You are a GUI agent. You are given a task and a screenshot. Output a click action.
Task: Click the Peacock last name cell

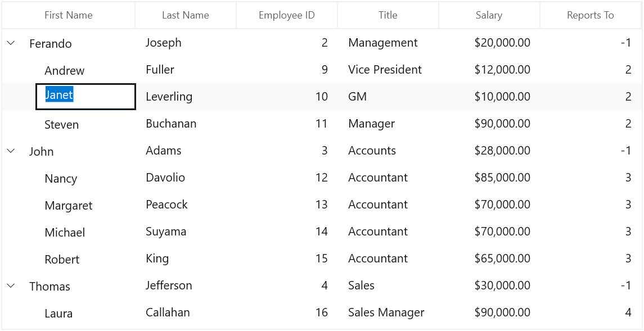tap(186, 205)
